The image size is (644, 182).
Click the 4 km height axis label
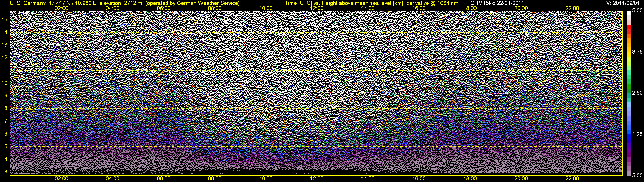point(6,159)
